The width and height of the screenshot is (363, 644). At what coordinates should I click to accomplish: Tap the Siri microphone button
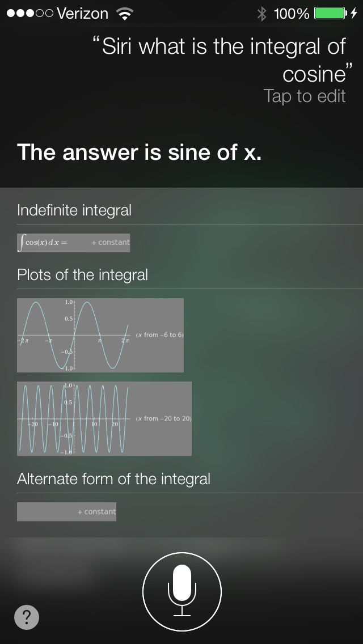click(x=181, y=591)
